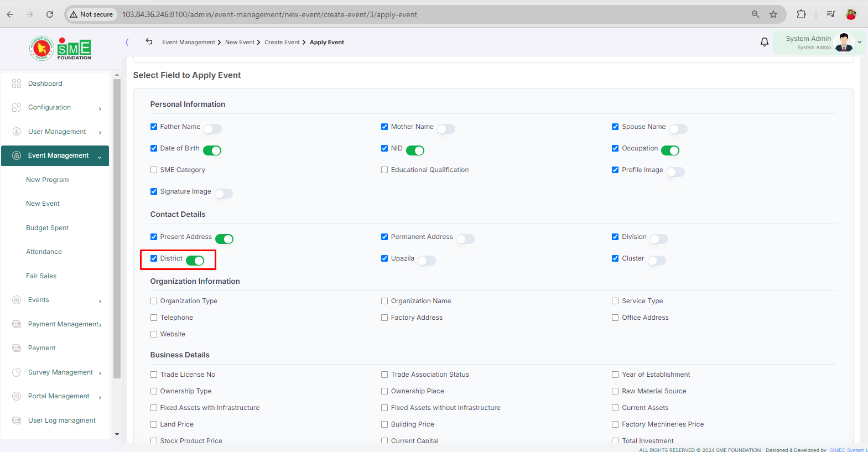
Task: Uncheck the Father Name checkbox
Action: tap(154, 127)
